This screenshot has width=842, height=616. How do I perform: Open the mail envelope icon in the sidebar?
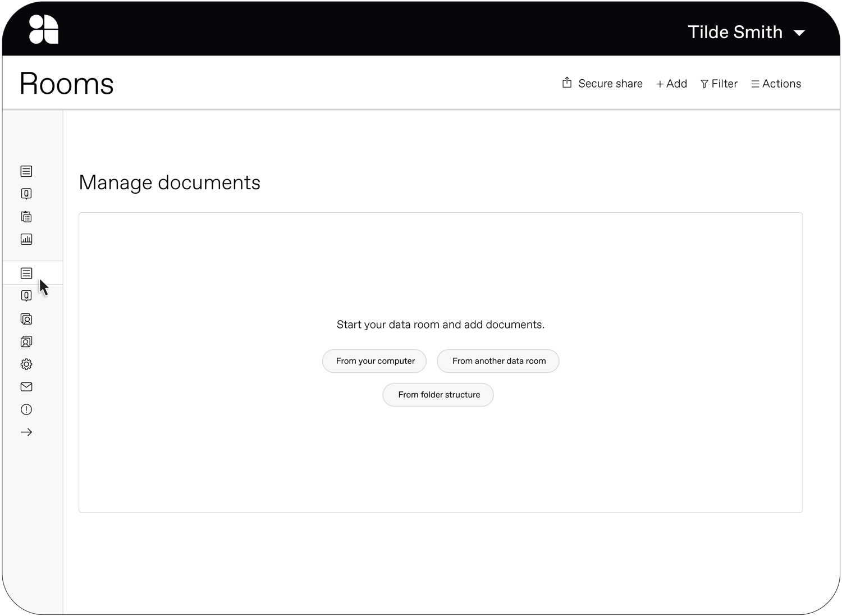tap(26, 386)
